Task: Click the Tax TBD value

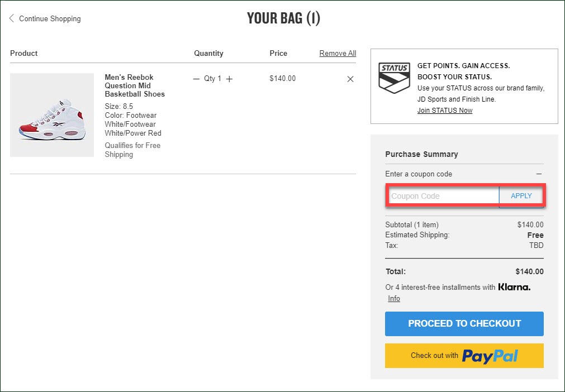Action: [536, 246]
